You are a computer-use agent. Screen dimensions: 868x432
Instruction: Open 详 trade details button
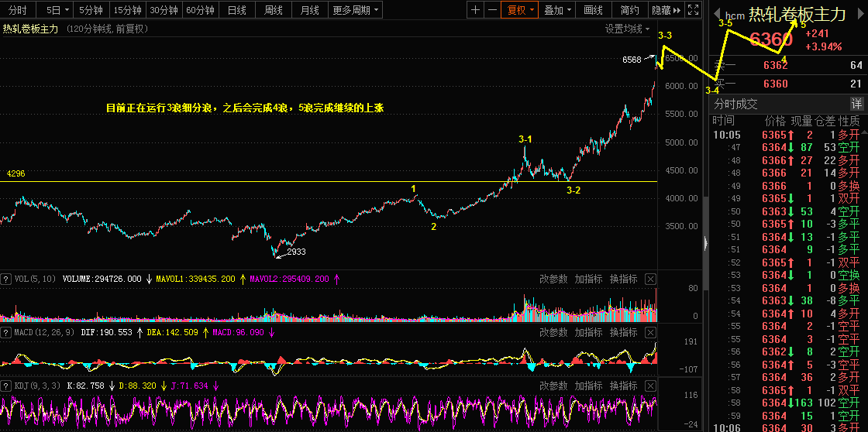click(x=856, y=104)
